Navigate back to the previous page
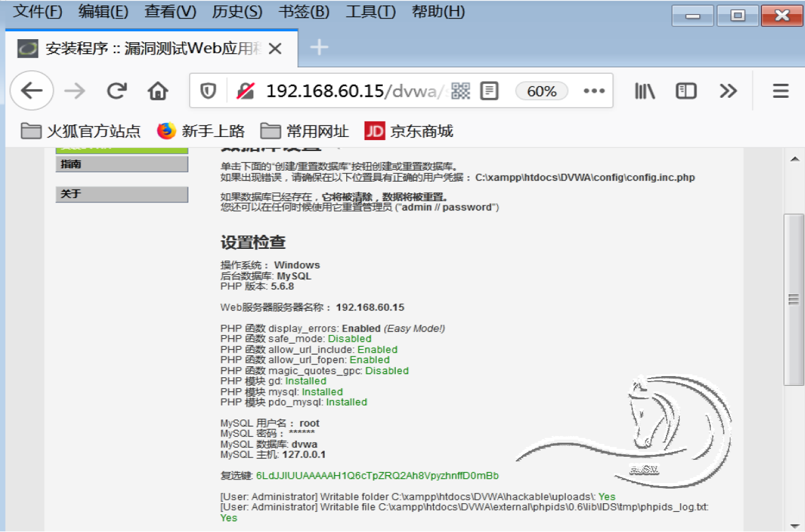 pyautogui.click(x=32, y=90)
